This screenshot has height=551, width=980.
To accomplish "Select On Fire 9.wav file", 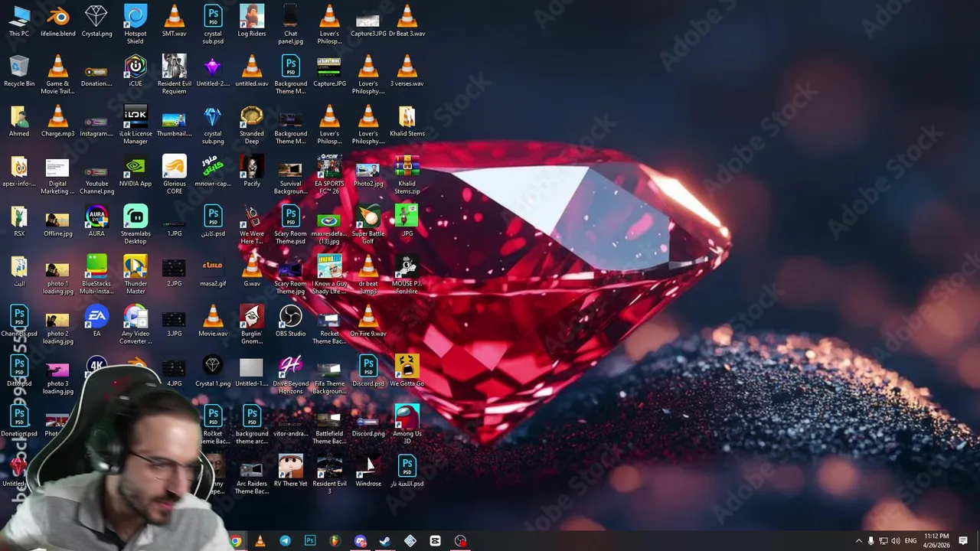I will tap(368, 321).
